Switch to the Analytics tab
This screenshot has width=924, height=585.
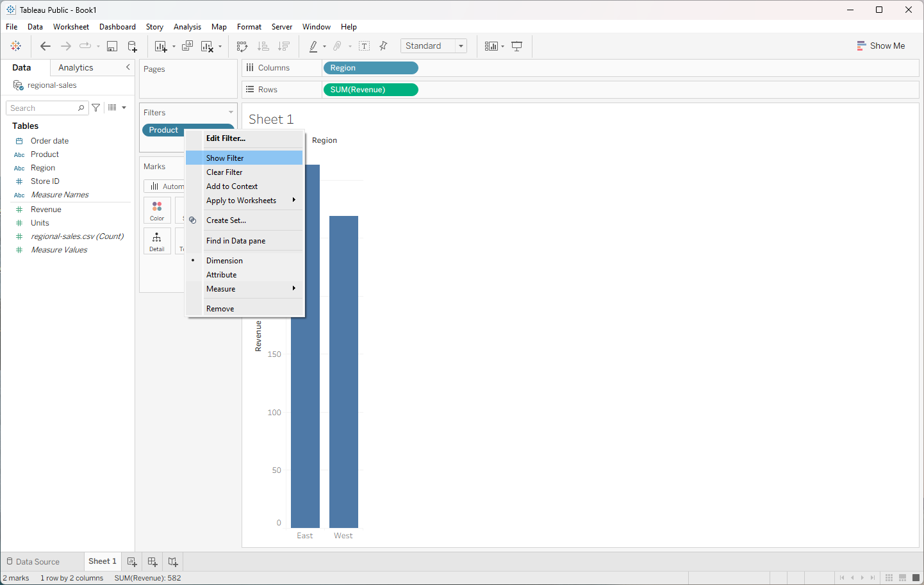pyautogui.click(x=76, y=67)
